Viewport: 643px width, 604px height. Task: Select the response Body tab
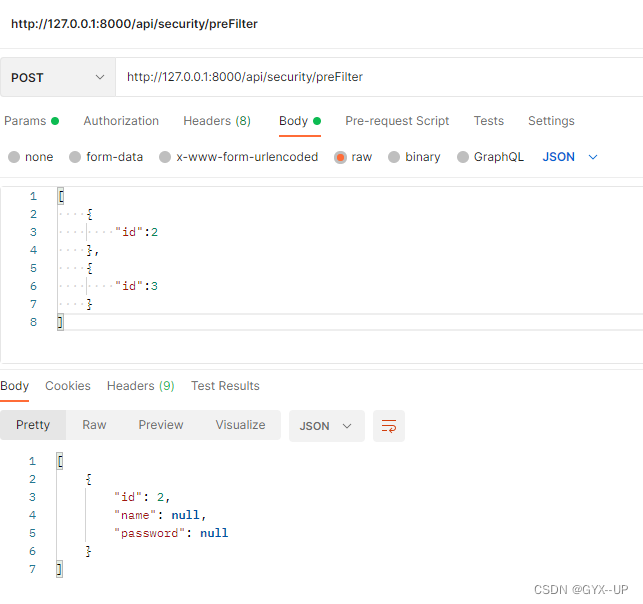(14, 386)
